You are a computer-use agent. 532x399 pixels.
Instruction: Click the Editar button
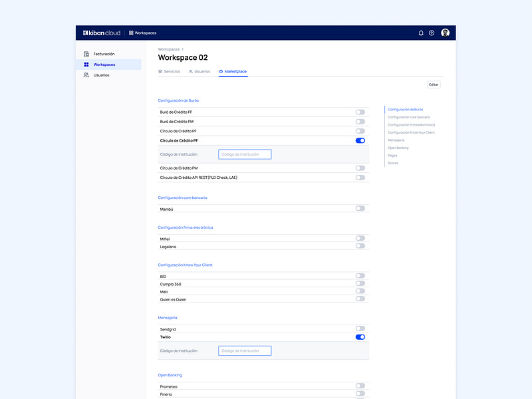coord(434,84)
